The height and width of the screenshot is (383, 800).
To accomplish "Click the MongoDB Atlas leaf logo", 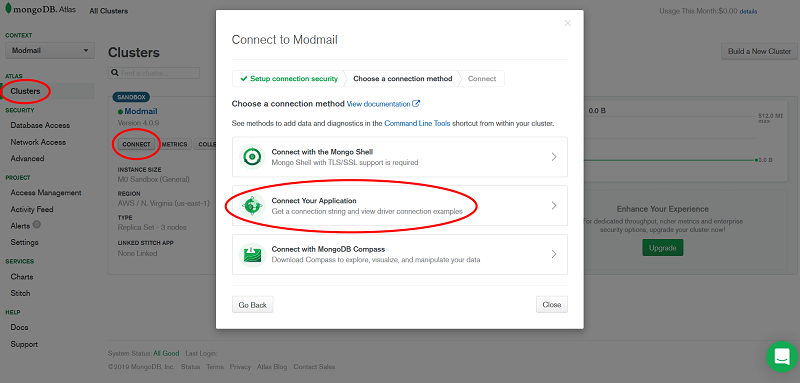I will tap(9, 10).
